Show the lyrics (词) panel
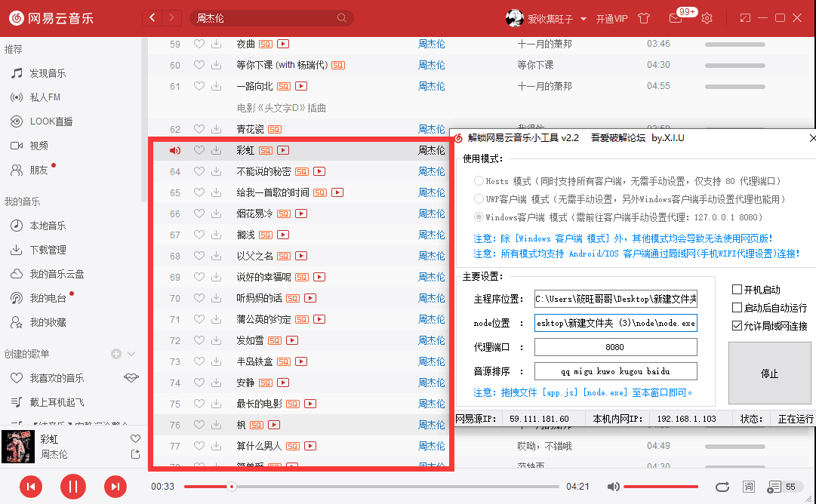Image resolution: width=816 pixels, height=504 pixels. (x=748, y=487)
